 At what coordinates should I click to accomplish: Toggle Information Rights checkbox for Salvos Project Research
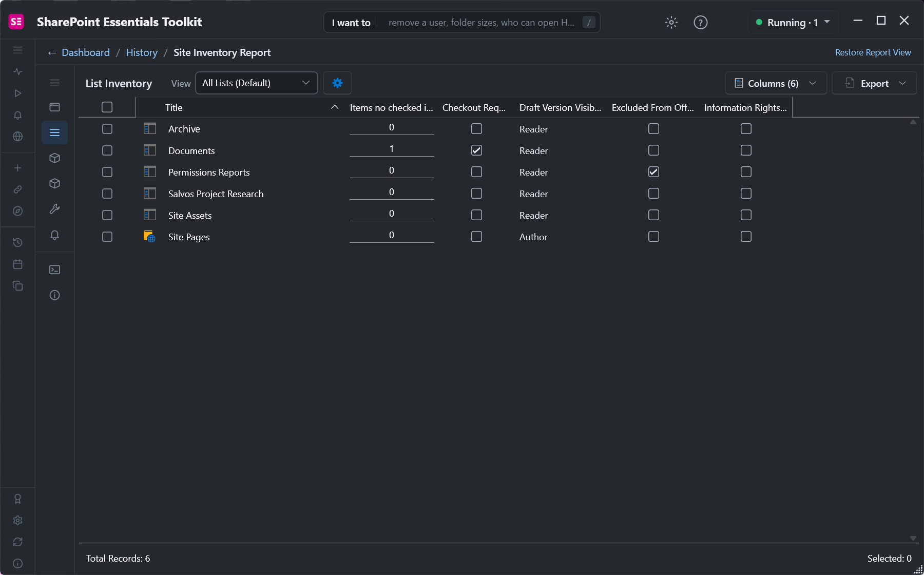(746, 194)
